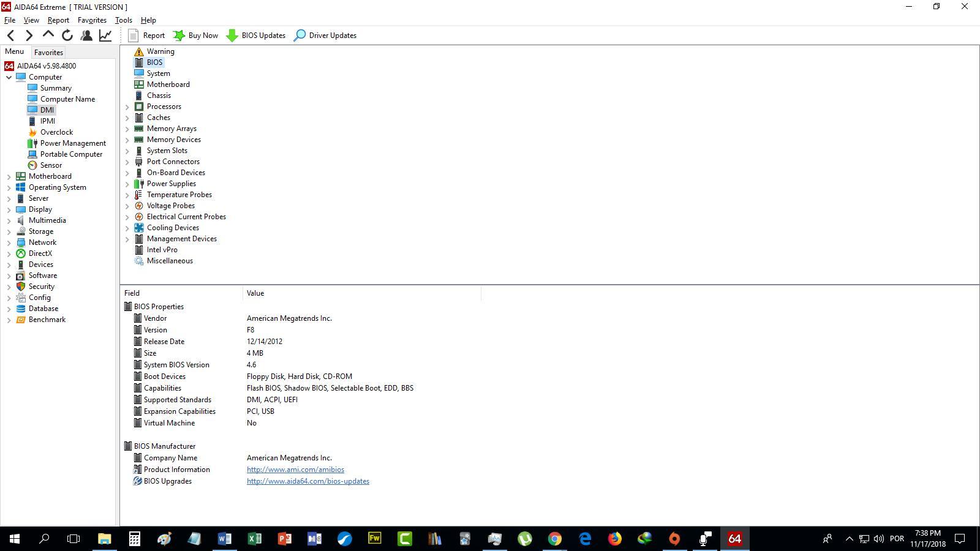Click the Portable Computer icon

pos(32,154)
